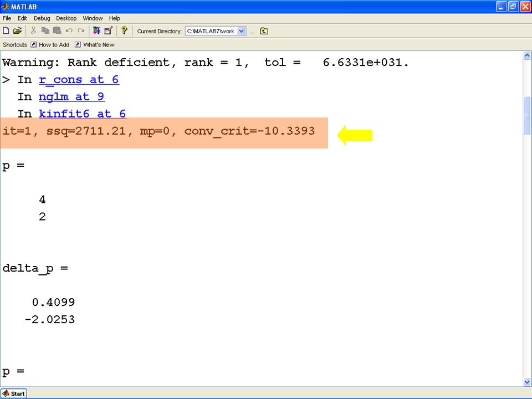Open the Debug menu
Viewport: 532px width, 399px height.
[x=42, y=18]
